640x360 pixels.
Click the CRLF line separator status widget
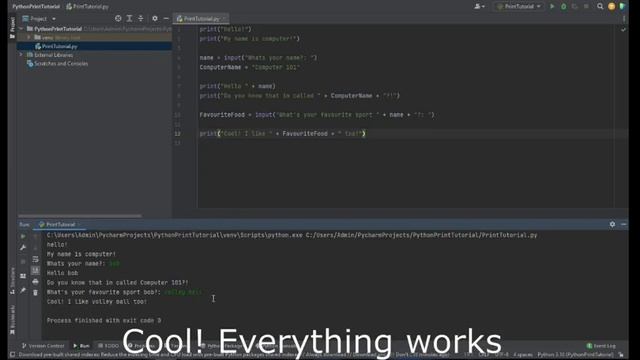coord(484,355)
